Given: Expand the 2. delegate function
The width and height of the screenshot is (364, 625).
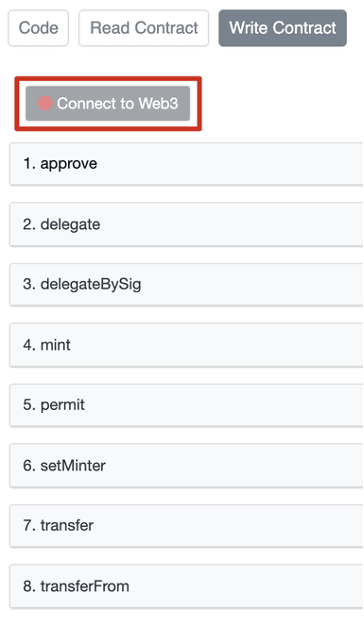Looking at the screenshot, I should pos(187,224).
